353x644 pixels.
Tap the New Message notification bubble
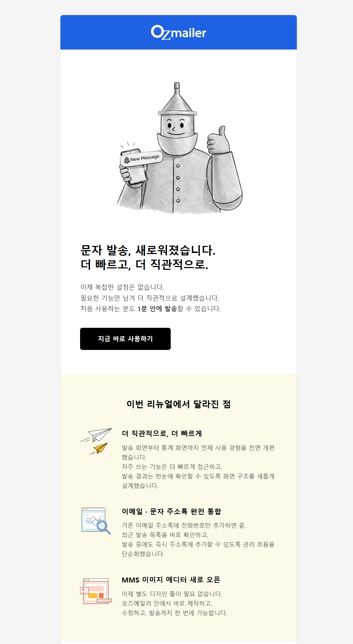(x=142, y=158)
